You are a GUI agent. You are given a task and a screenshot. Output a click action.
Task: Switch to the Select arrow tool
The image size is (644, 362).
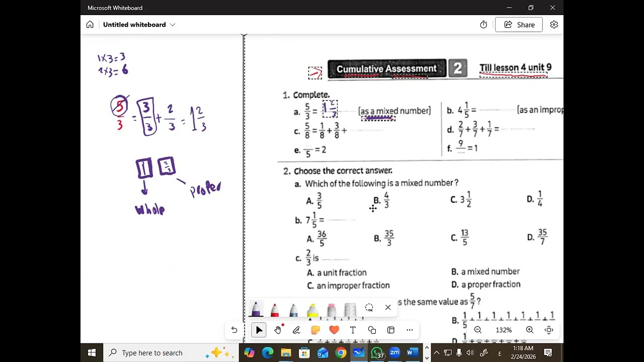259,330
